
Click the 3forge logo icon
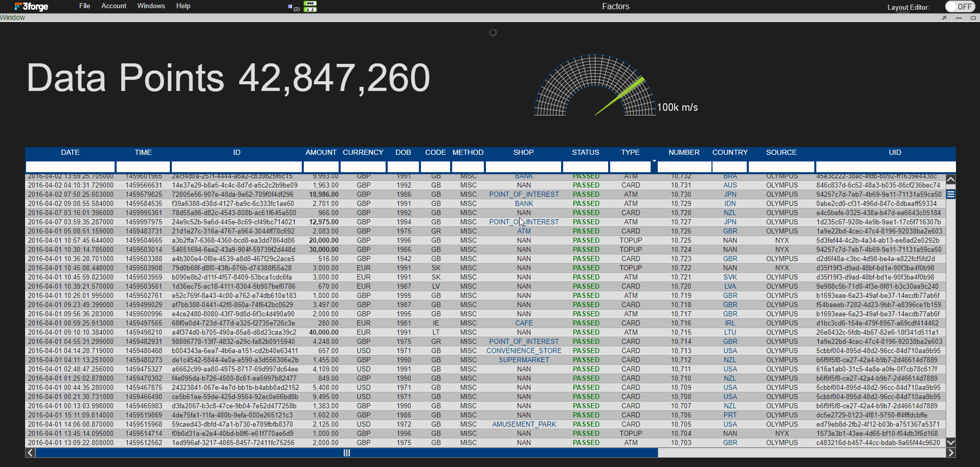pos(31,6)
